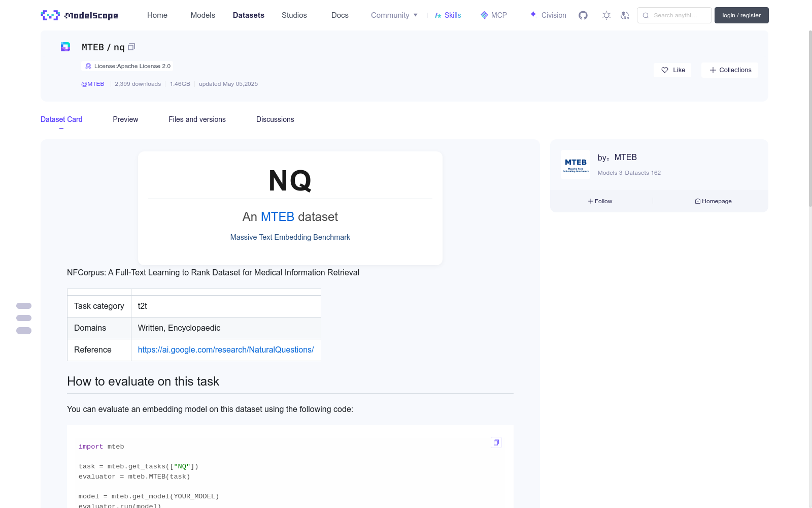Click the MTEB organization avatar

click(576, 165)
